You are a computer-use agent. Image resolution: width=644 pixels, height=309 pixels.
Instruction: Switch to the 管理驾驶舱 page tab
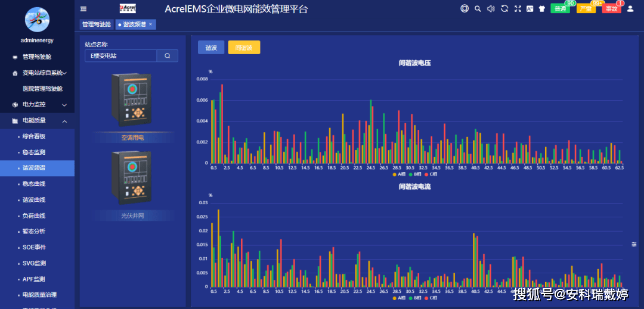[97, 24]
